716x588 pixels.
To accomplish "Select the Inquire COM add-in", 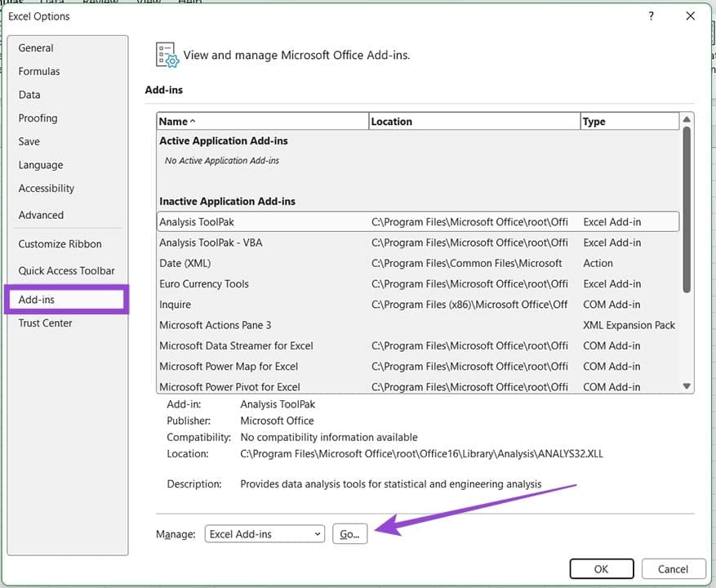I will point(175,304).
